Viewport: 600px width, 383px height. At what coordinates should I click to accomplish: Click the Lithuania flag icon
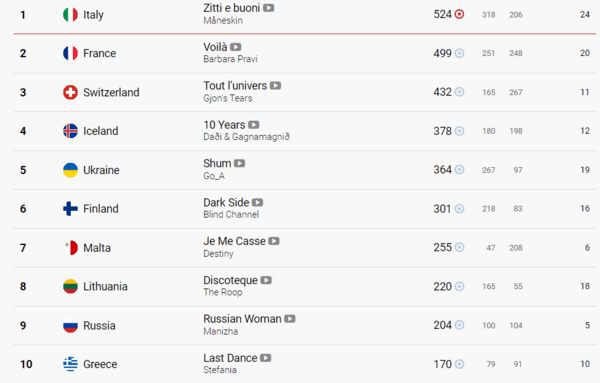click(70, 286)
